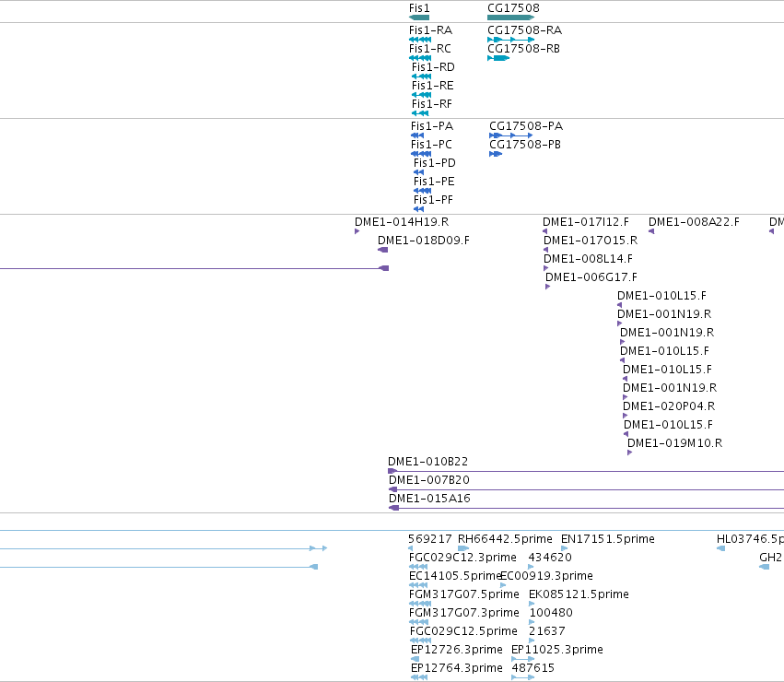This screenshot has width=784, height=682.
Task: Click the 487615 feature label
Action: (x=533, y=669)
